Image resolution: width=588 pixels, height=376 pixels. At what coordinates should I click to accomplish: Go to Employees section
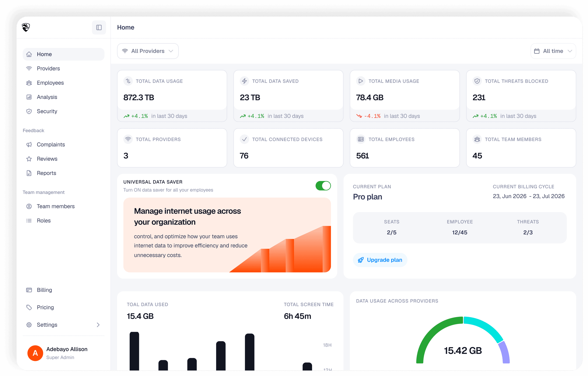[x=63, y=83]
